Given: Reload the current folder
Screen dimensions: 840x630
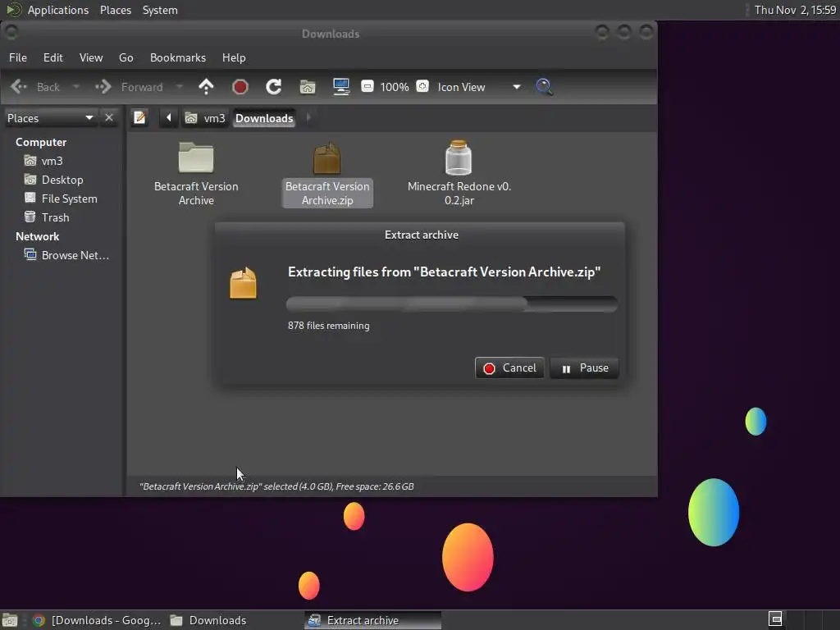Looking at the screenshot, I should coord(274,87).
